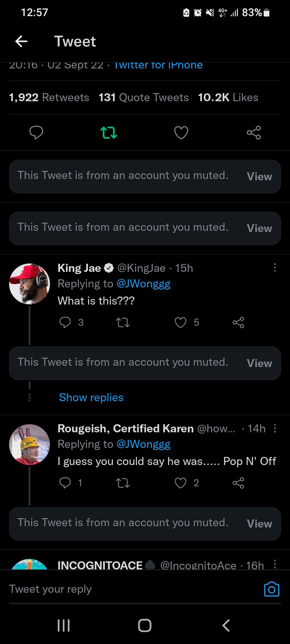Like King Jae's reply

point(181,322)
